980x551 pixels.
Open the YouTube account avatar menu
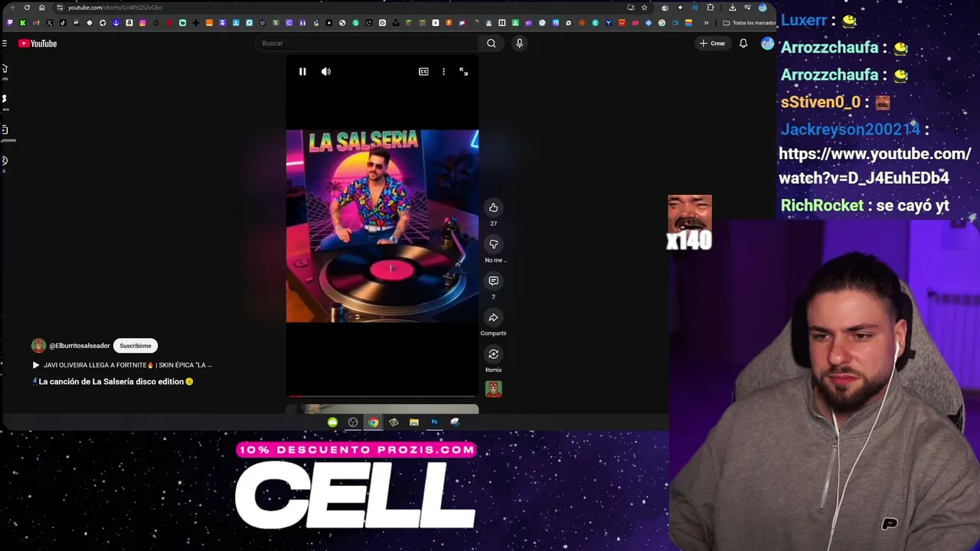click(767, 44)
